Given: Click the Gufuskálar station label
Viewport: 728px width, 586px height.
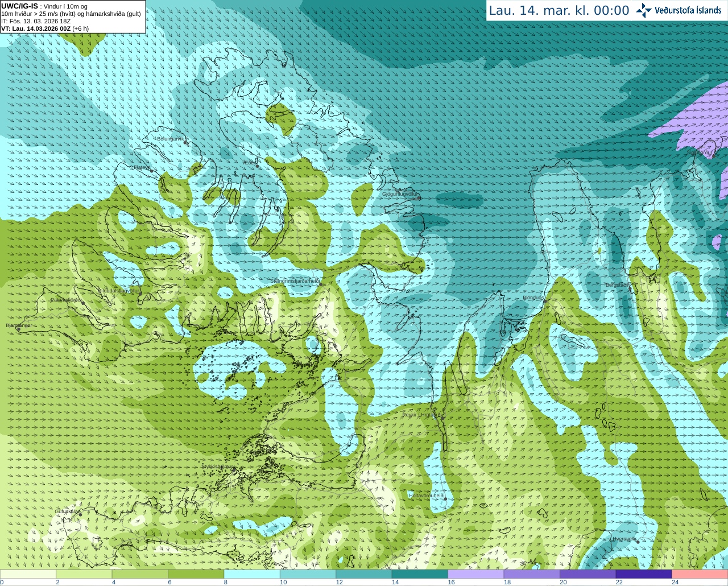Looking at the screenshot, I should (67, 511).
